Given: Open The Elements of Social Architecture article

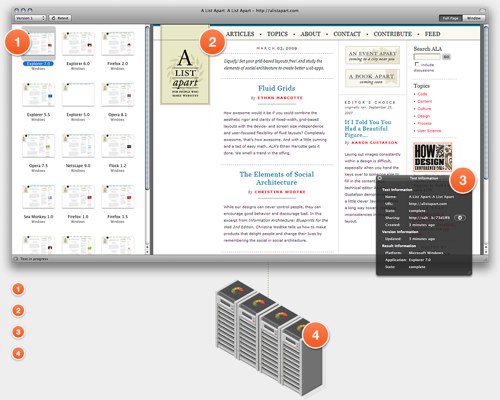Looking at the screenshot, I should (x=277, y=178).
